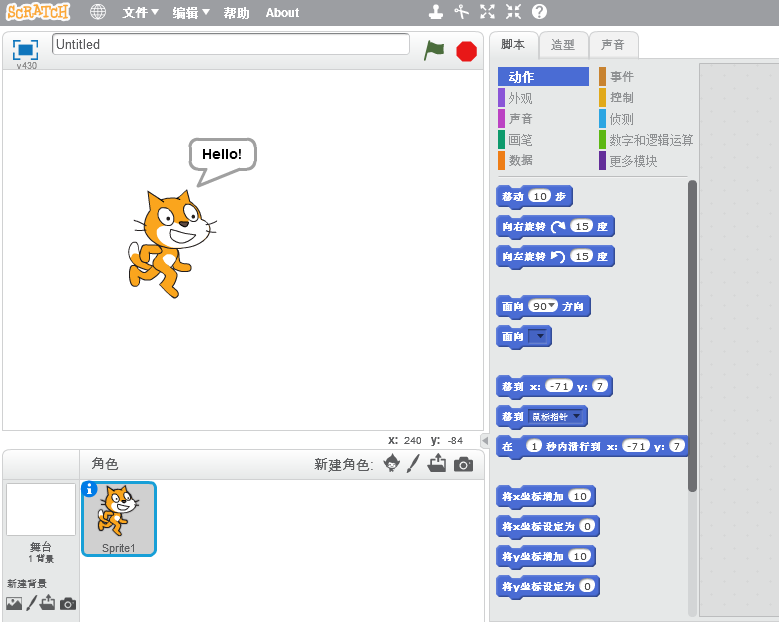Switch to the 脚本 tab
Screen dimensions: 779x622
click(513, 45)
